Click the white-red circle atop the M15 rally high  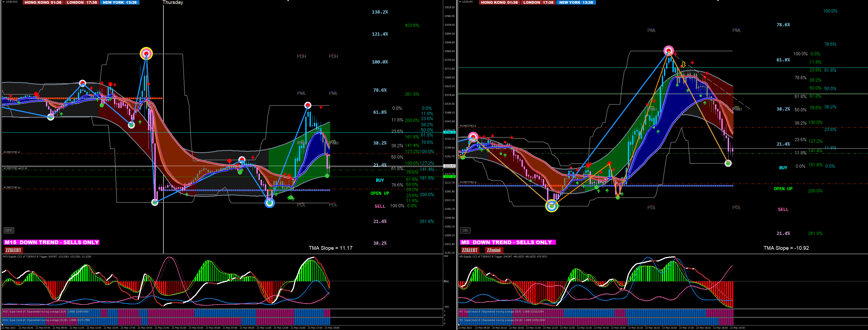click(308, 105)
